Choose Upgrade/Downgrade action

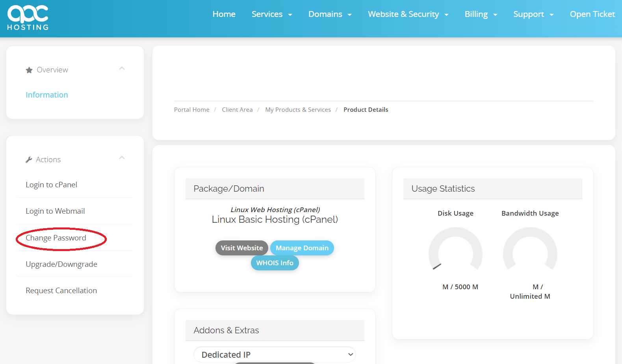pos(61,264)
